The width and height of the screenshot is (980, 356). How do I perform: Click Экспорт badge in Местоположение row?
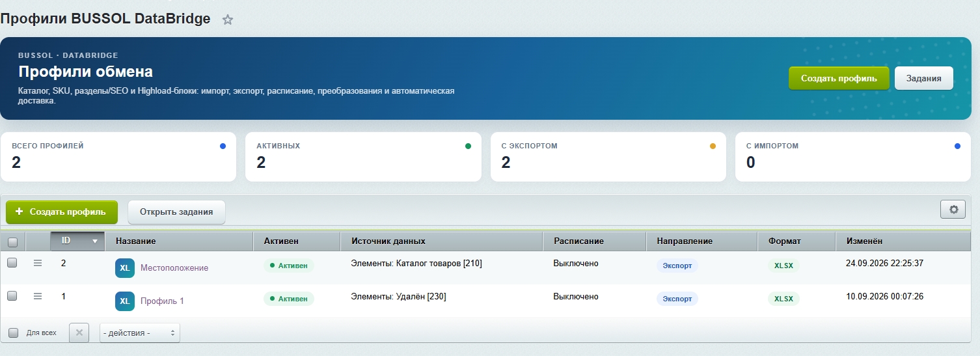coord(677,266)
